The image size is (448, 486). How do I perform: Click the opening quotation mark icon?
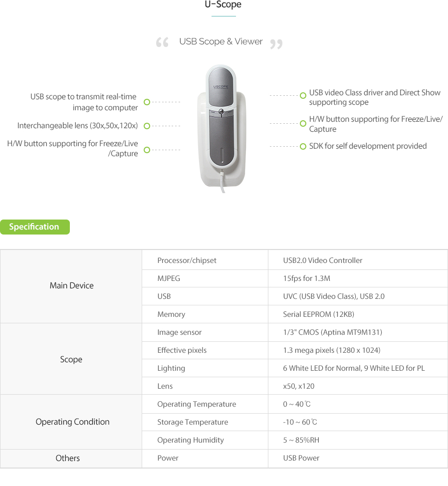point(162,43)
